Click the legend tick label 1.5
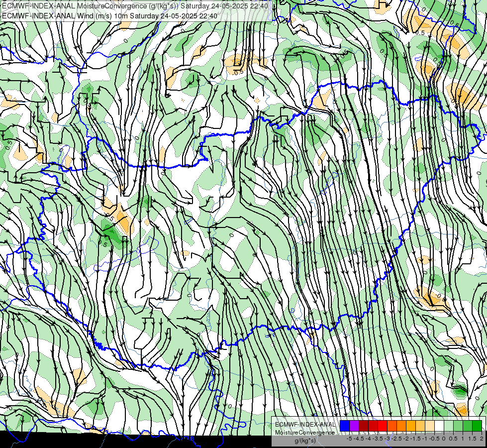This screenshot has height=448, width=487. [x=472, y=439]
